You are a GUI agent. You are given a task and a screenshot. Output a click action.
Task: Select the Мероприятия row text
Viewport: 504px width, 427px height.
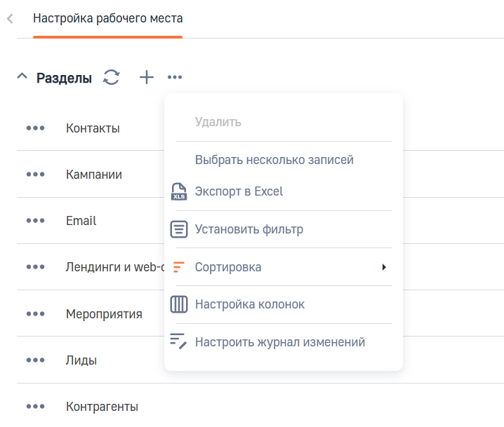(x=104, y=314)
